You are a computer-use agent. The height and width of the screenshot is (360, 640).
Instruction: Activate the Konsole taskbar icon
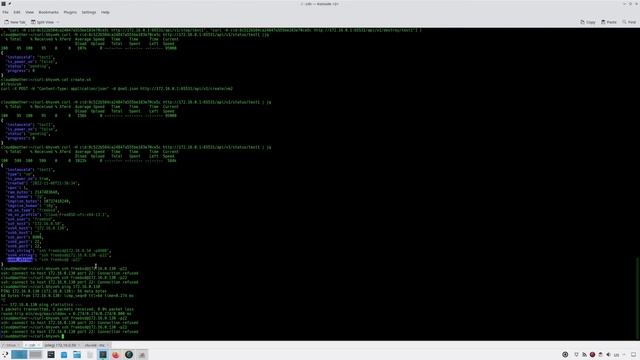[103, 355]
